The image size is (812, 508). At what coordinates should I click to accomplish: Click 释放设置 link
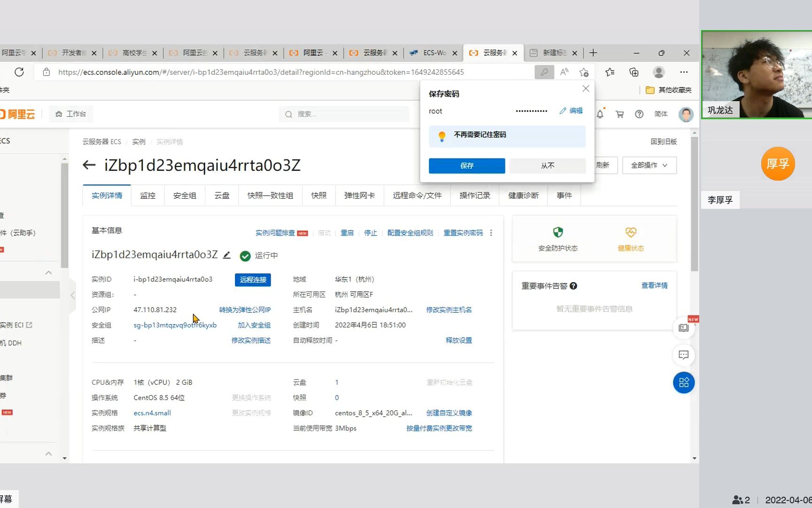click(459, 340)
